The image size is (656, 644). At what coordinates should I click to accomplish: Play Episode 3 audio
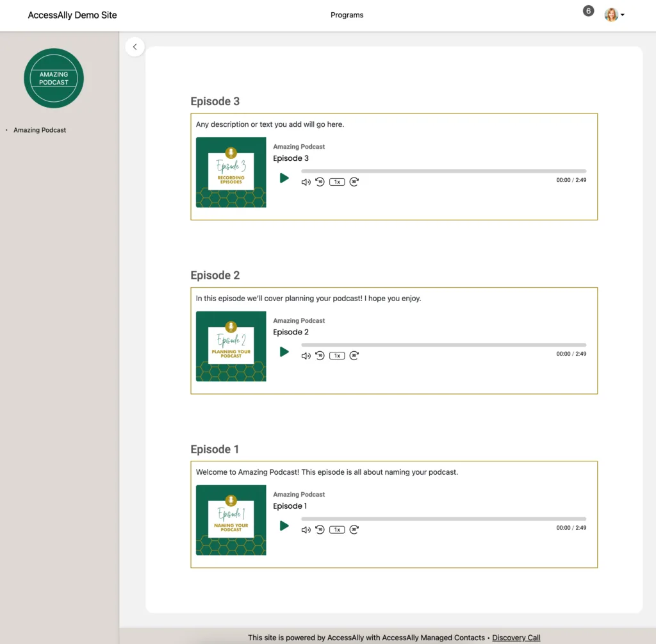tap(284, 178)
